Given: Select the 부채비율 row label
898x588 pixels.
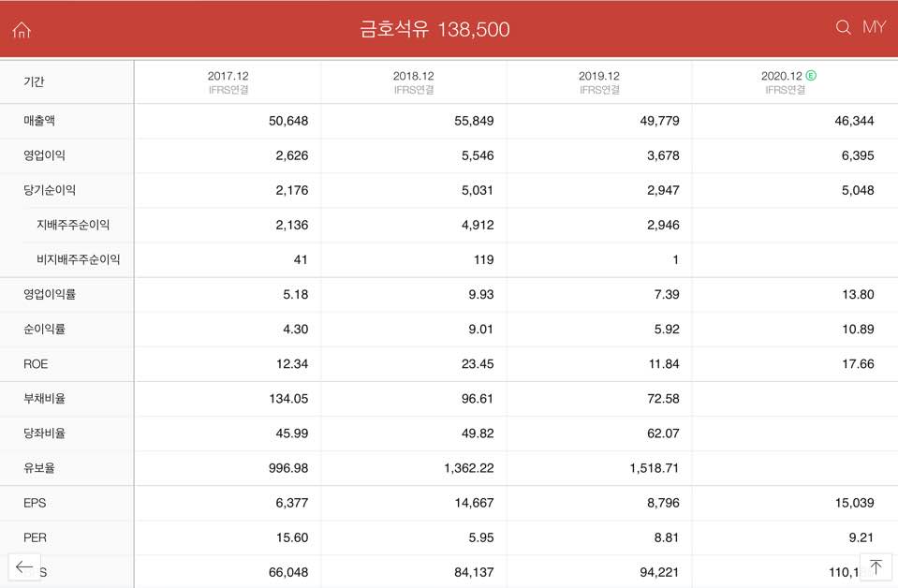Looking at the screenshot, I should click(44, 399).
